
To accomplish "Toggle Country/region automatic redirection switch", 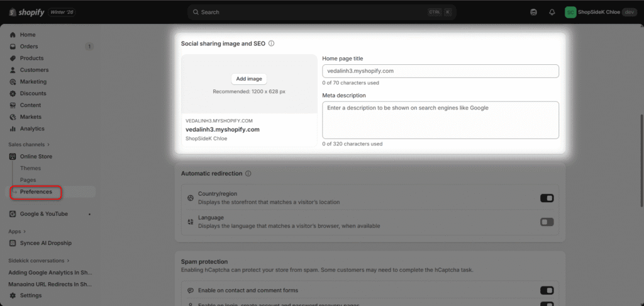I will pyautogui.click(x=547, y=198).
